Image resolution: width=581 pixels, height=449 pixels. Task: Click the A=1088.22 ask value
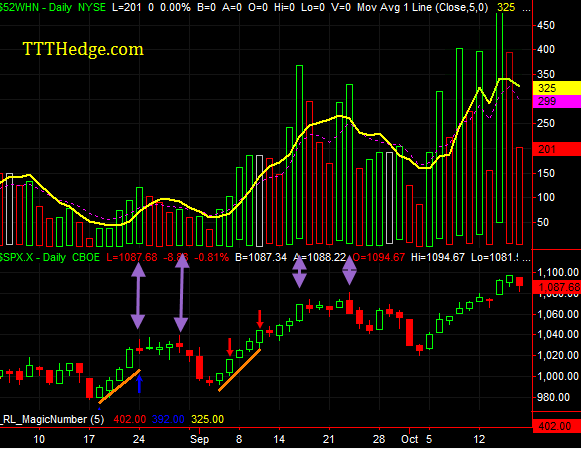(320, 257)
